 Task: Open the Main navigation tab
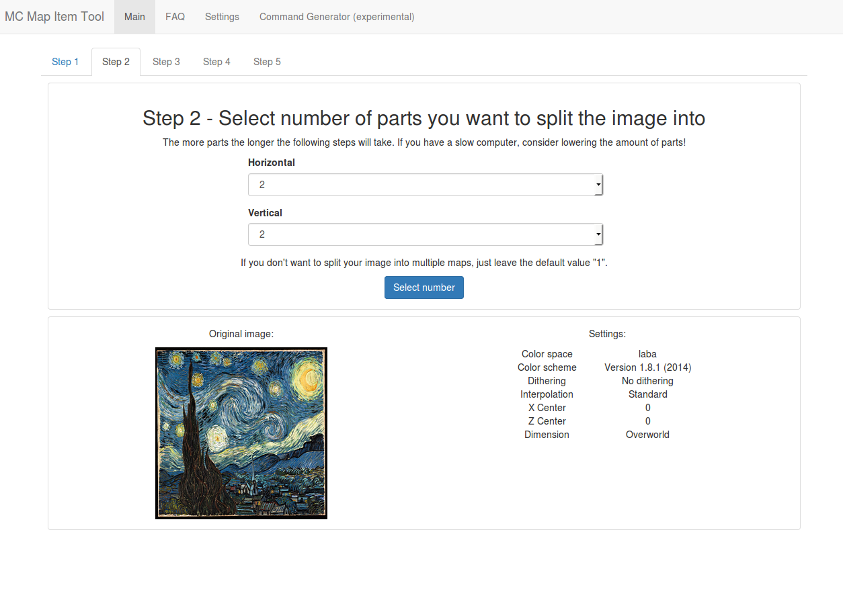(134, 17)
